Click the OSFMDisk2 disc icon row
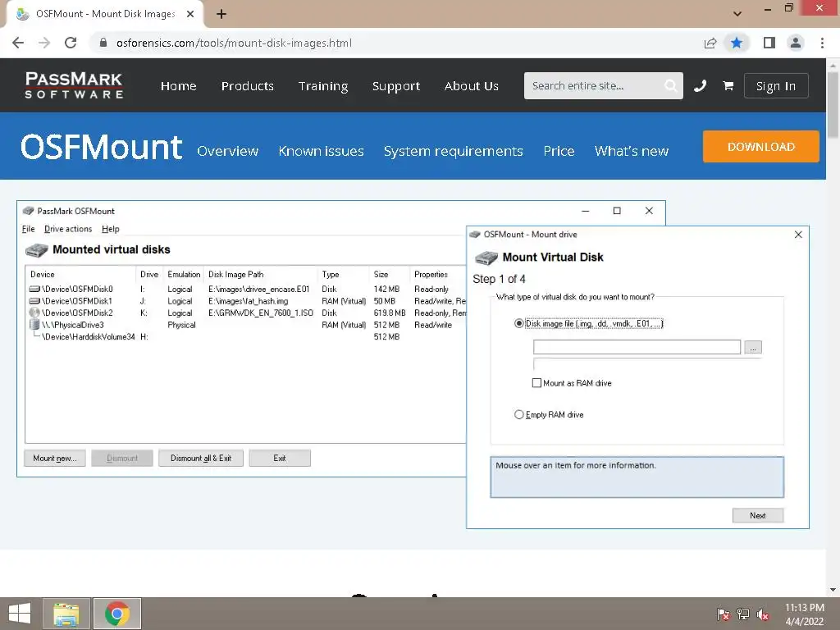The width and height of the screenshot is (840, 630). (x=246, y=313)
